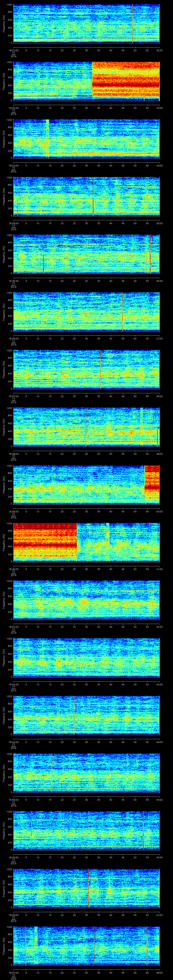Image resolution: width=173 pixels, height=980 pixels.
Task: Click the 18:44:00 start time label
Action: pos(14,800)
